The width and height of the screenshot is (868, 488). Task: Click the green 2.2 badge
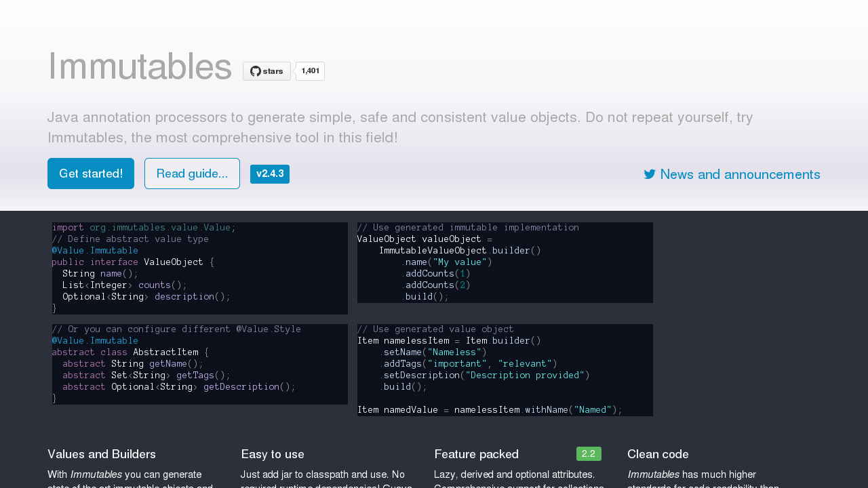(x=589, y=454)
